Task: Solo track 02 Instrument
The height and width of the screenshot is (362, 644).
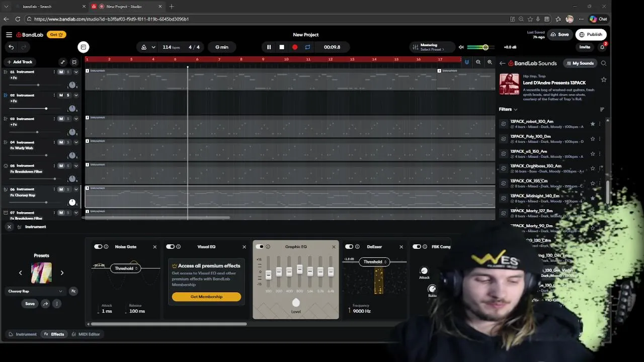Action: pos(68,96)
